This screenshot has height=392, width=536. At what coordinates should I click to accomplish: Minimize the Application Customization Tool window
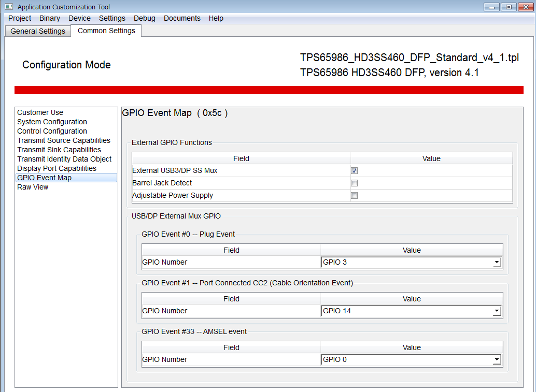tap(491, 7)
